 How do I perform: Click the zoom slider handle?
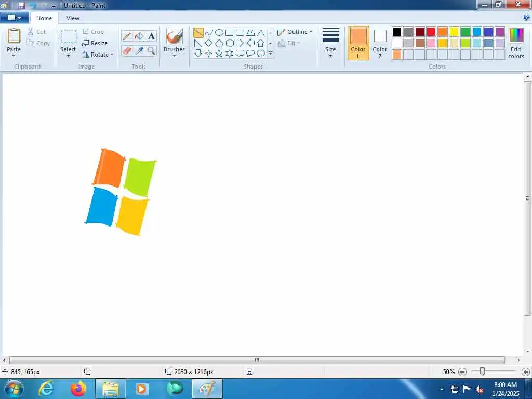(482, 372)
